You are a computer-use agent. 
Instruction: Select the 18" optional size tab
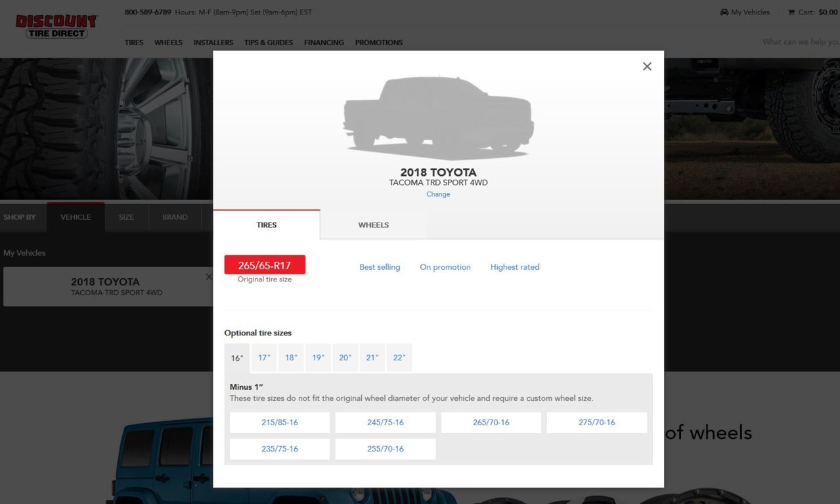(x=291, y=358)
